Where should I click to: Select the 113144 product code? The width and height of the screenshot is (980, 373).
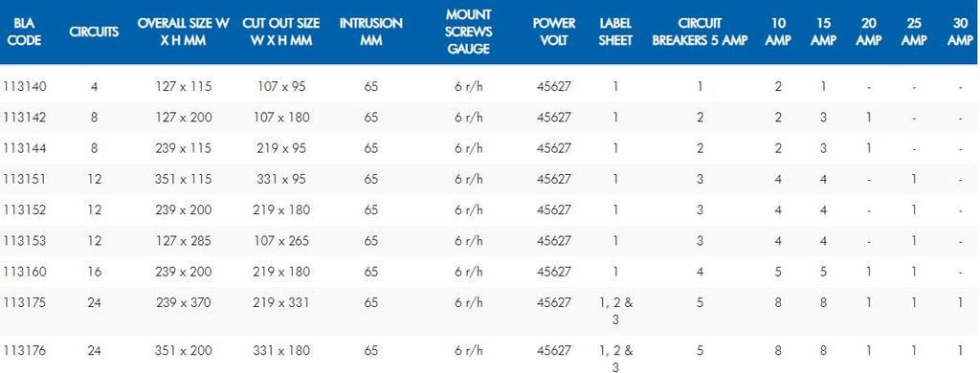pos(25,148)
